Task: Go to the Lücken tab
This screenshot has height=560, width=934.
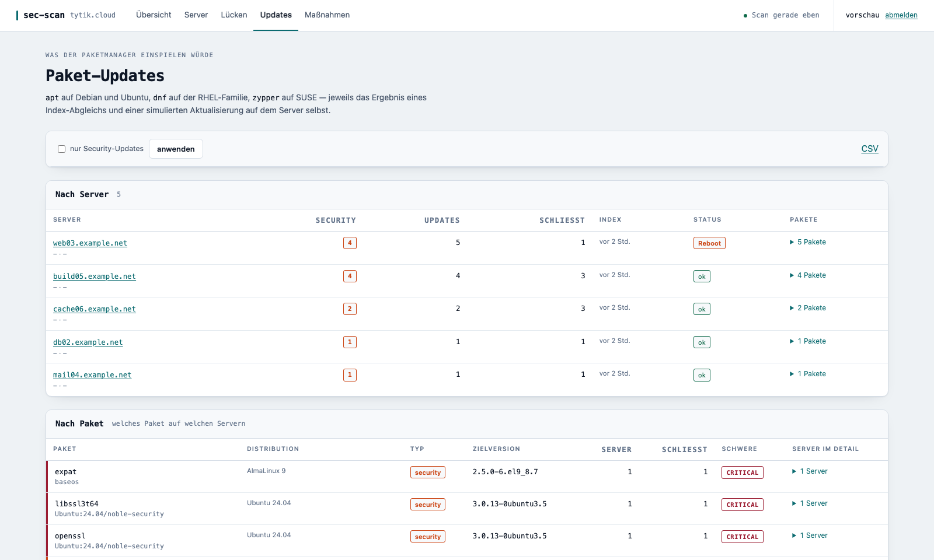Action: 234,15
